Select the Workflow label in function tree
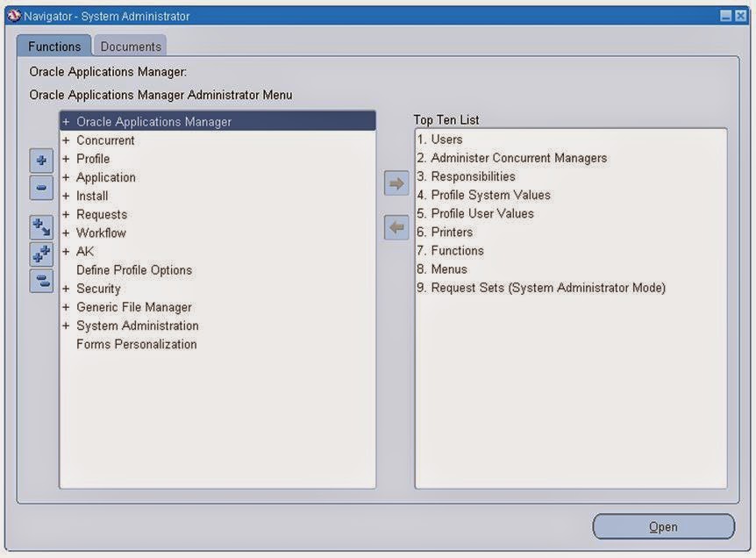 101,233
